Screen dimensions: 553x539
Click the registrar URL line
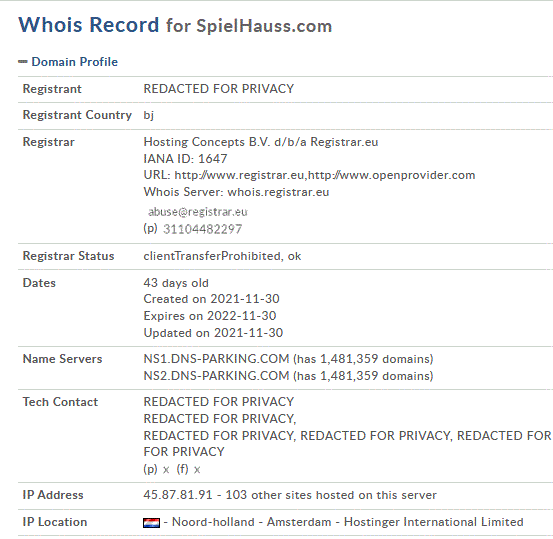[x=309, y=175]
